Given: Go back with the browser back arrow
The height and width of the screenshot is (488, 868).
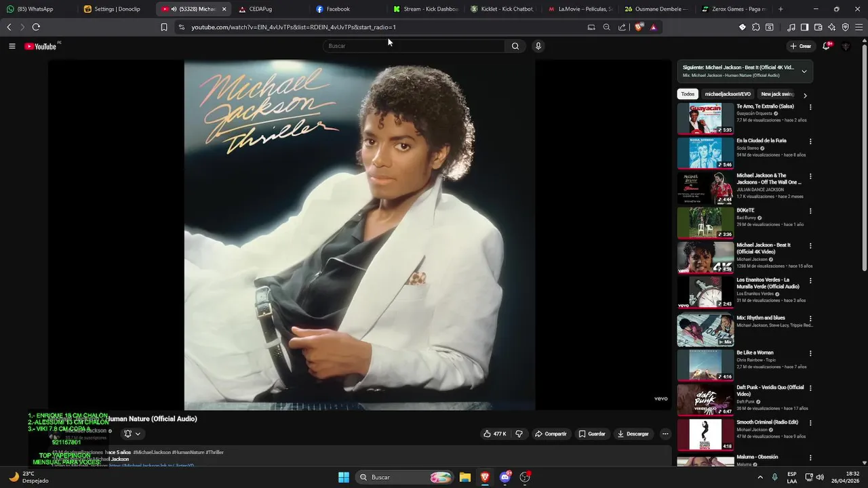Looking at the screenshot, I should pyautogui.click(x=9, y=27).
